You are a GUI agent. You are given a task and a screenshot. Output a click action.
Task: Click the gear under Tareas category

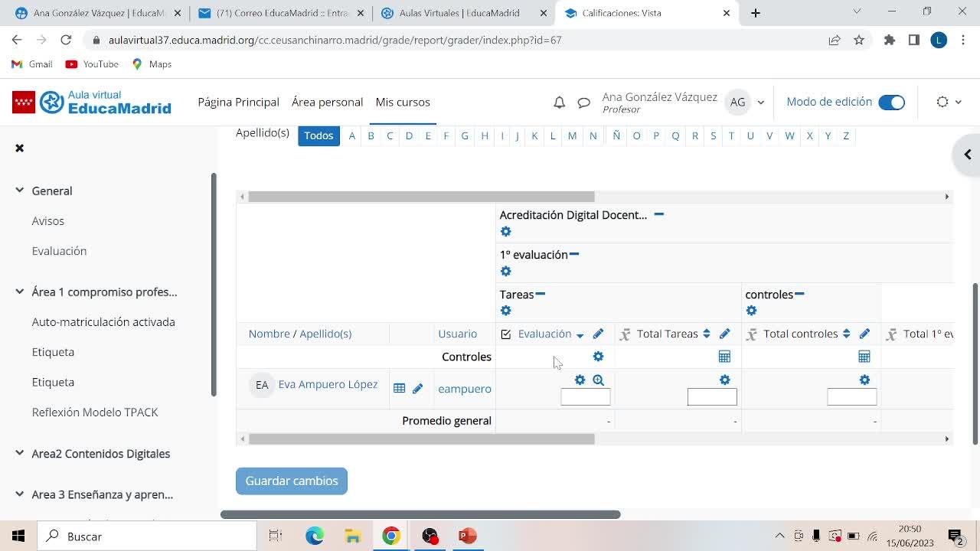click(505, 311)
